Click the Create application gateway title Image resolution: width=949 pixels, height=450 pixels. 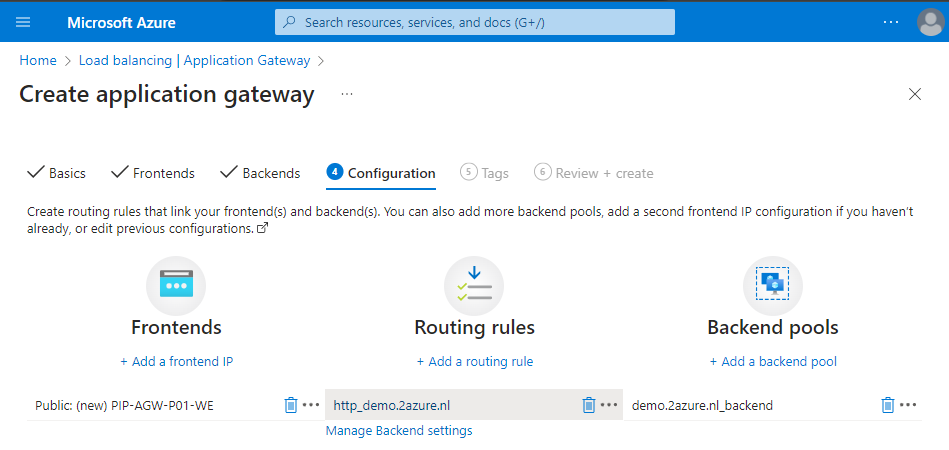pos(167,95)
